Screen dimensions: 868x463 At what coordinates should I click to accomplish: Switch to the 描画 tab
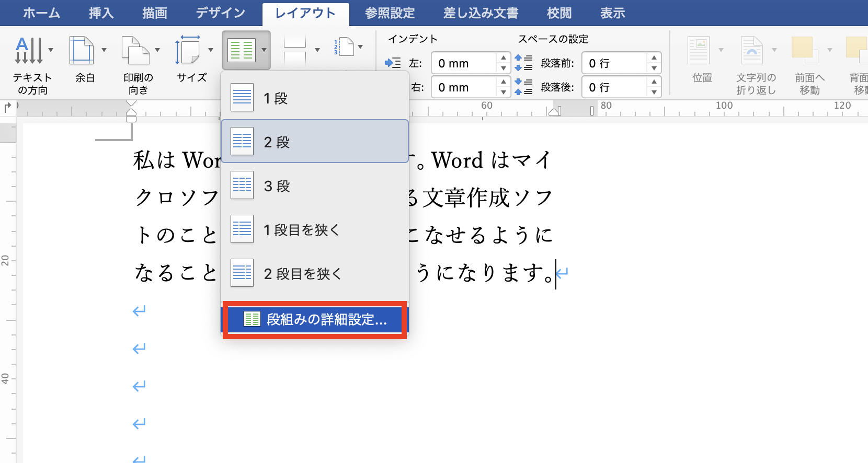(155, 13)
